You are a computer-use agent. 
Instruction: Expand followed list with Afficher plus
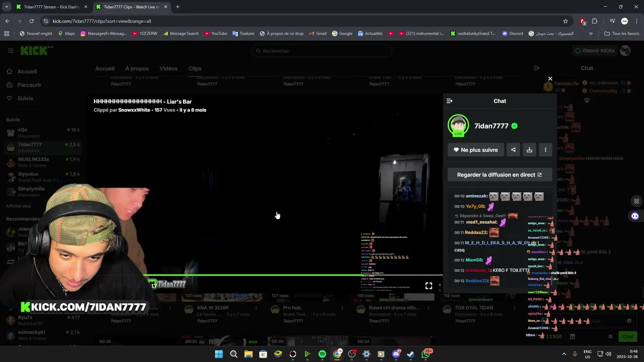[19, 206]
